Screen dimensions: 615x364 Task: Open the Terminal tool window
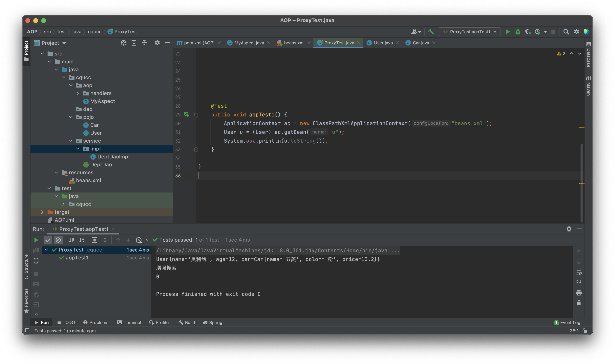pyautogui.click(x=129, y=322)
